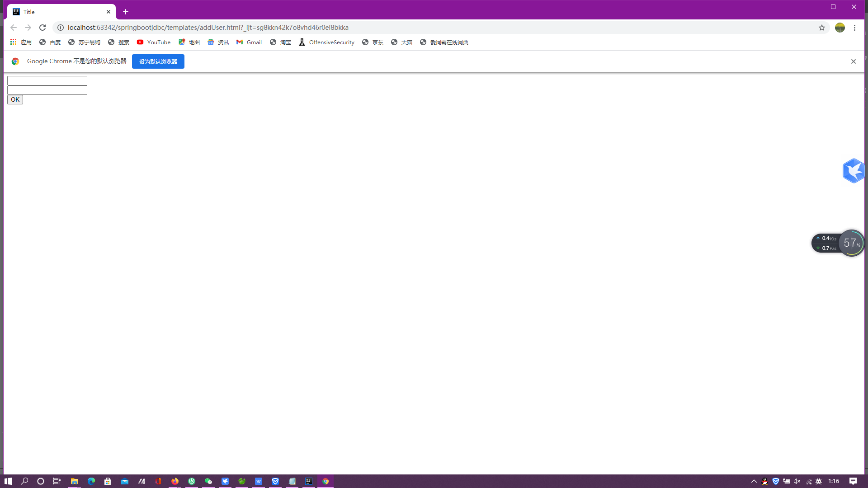Open the Gmail bookmark
Screen dimensions: 868x488
point(249,42)
